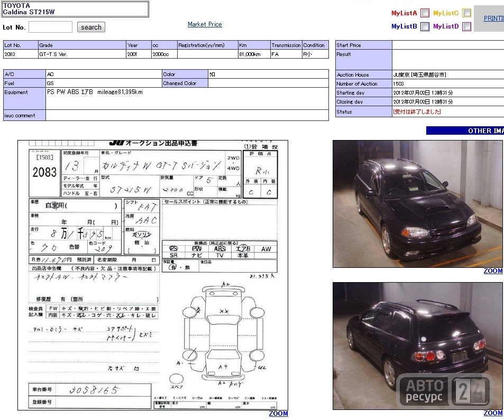Select the Auction House value text
Image resolution: width=504 pixels, height=420 pixels.
pos(420,75)
